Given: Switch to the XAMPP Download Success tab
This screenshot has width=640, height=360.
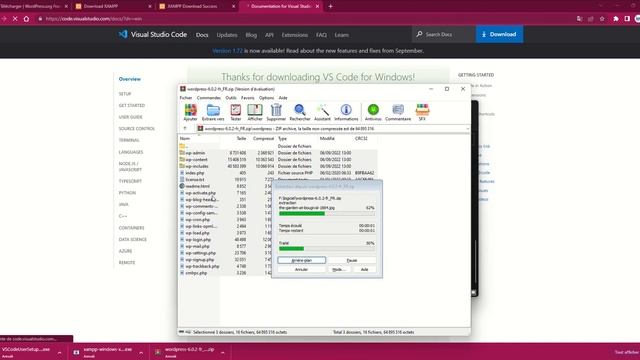Looking at the screenshot, I should (x=198, y=6).
